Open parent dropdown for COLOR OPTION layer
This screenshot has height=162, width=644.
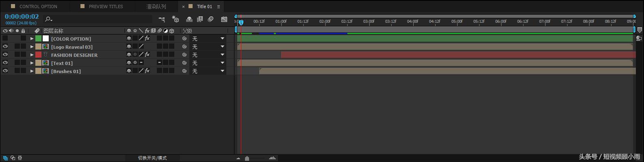click(208, 39)
